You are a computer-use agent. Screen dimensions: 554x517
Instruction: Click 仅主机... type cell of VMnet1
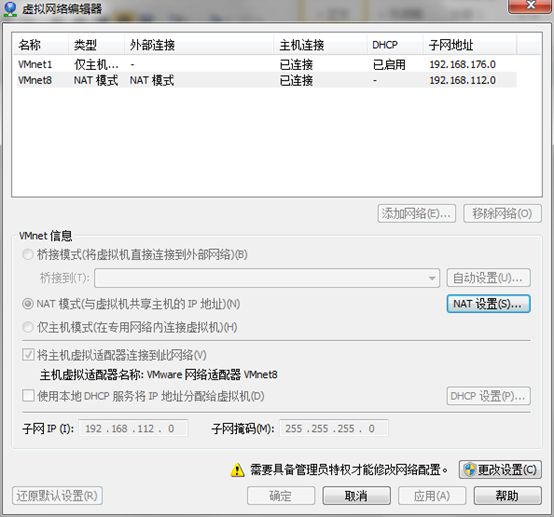point(96,65)
